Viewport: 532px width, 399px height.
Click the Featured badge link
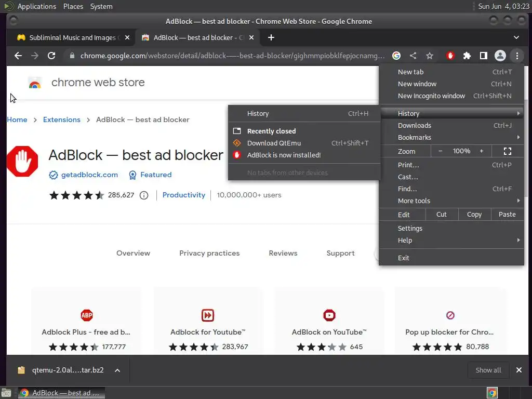[156, 175]
